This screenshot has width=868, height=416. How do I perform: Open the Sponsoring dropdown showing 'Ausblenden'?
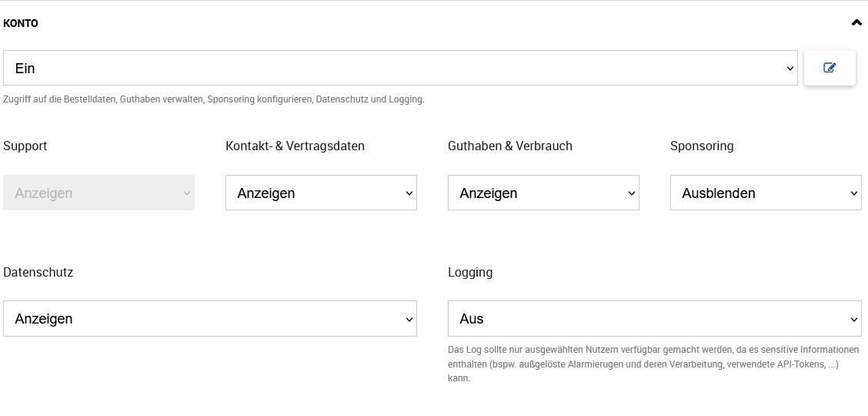coord(766,193)
